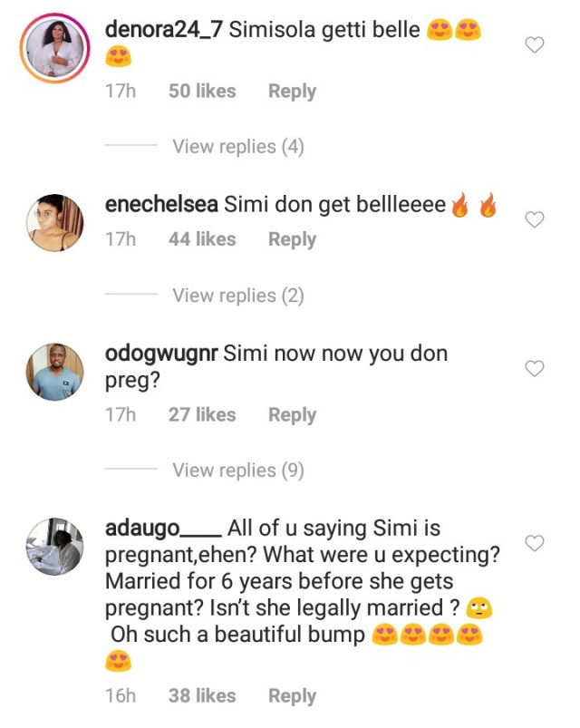The image size is (580, 728).
Task: Reply to denora24_7's comment
Action: 293,92
